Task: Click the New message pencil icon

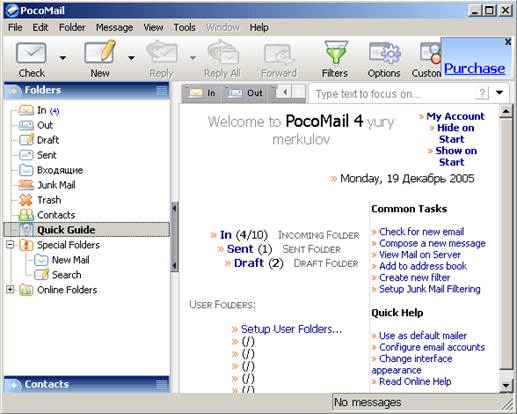Action: pyautogui.click(x=100, y=52)
